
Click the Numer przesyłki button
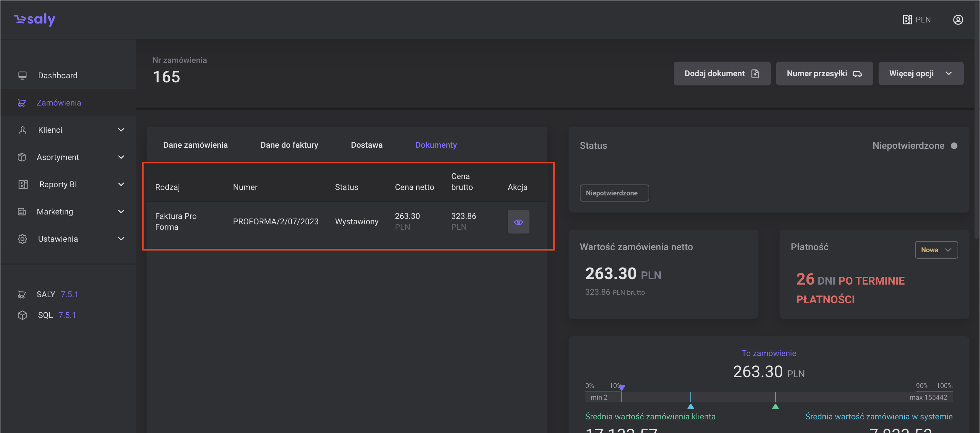pyautogui.click(x=823, y=74)
